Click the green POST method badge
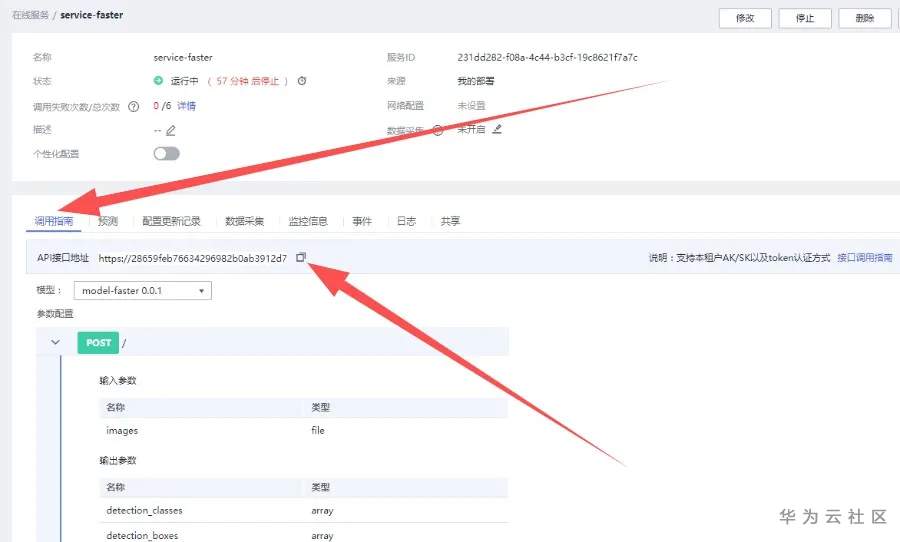This screenshot has width=900, height=542. 98,343
